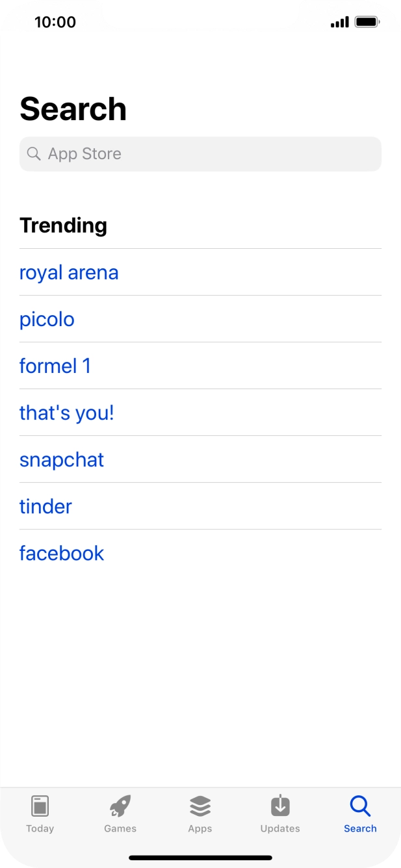Open the 'snapchat' trending suggestion
401x868 pixels.
click(62, 459)
